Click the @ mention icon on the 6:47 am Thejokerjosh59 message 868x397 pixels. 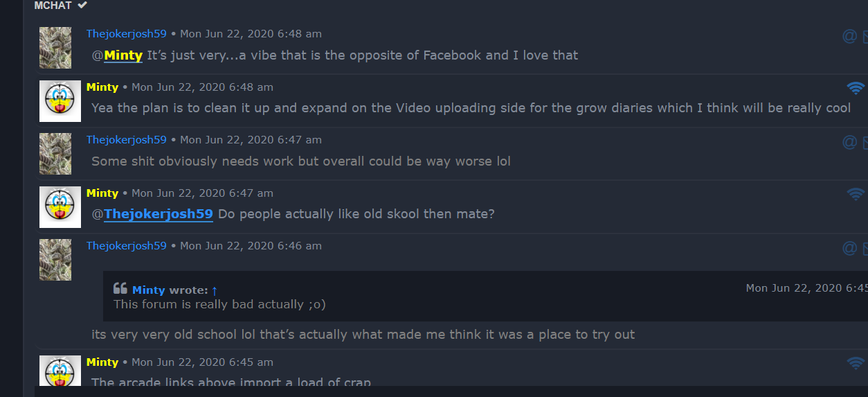(x=849, y=142)
